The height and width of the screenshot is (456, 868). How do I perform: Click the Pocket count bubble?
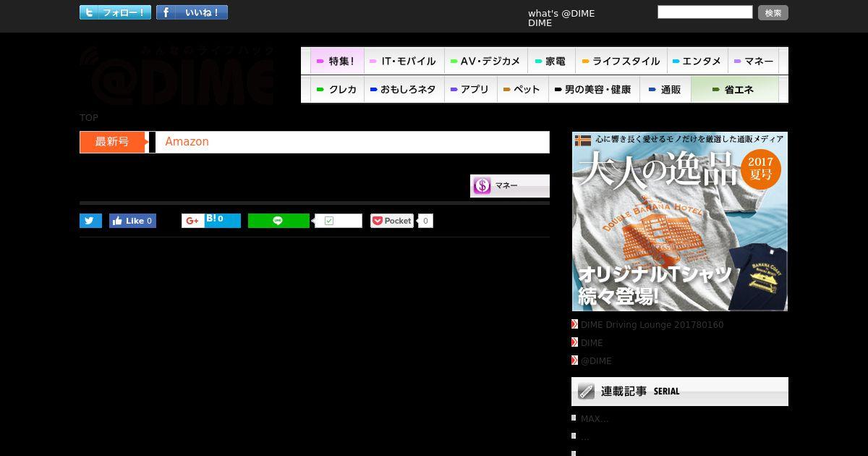click(x=425, y=221)
